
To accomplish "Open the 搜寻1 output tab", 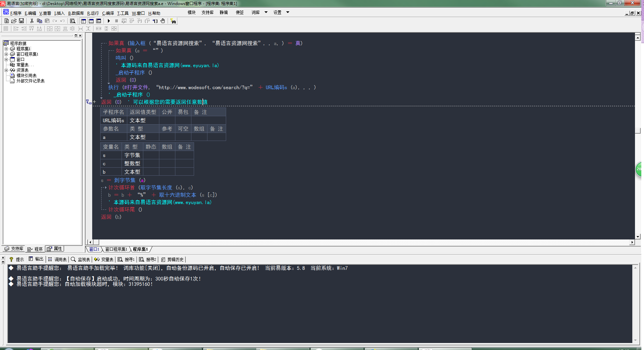I will 126,259.
